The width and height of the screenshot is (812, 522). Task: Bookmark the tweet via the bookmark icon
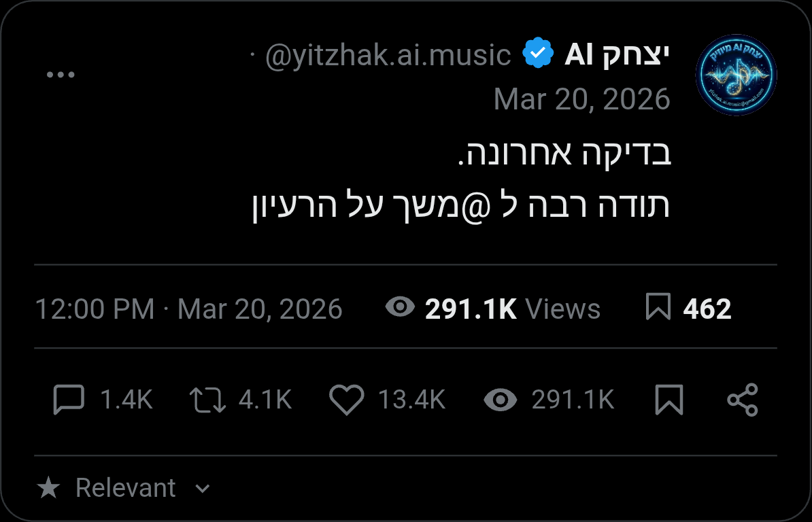(x=669, y=400)
